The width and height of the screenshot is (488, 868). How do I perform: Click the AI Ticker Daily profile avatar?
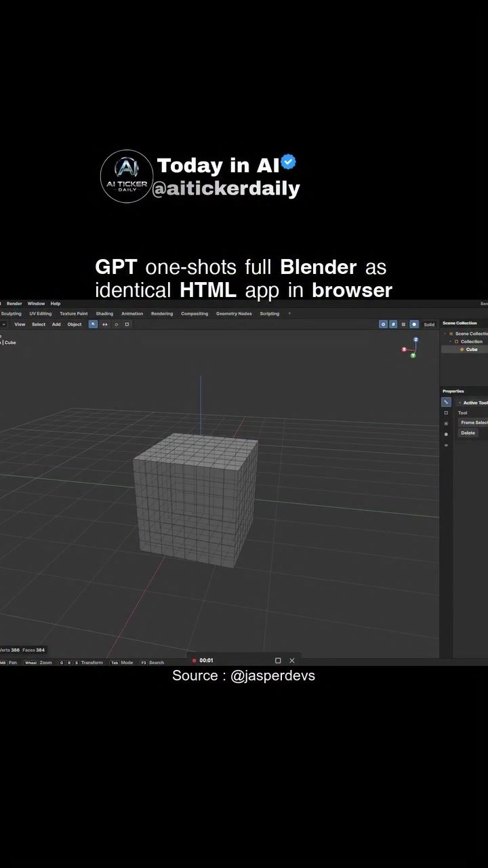tap(127, 176)
